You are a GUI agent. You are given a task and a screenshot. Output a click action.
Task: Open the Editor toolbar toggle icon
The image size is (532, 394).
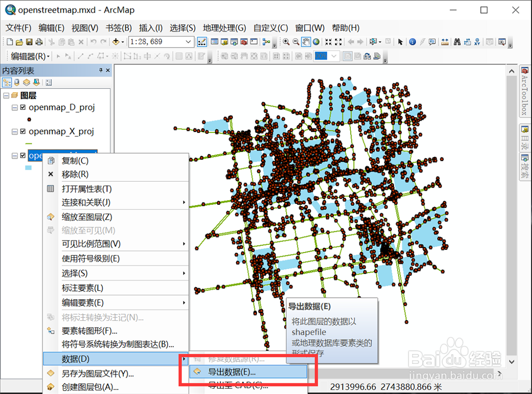202,42
